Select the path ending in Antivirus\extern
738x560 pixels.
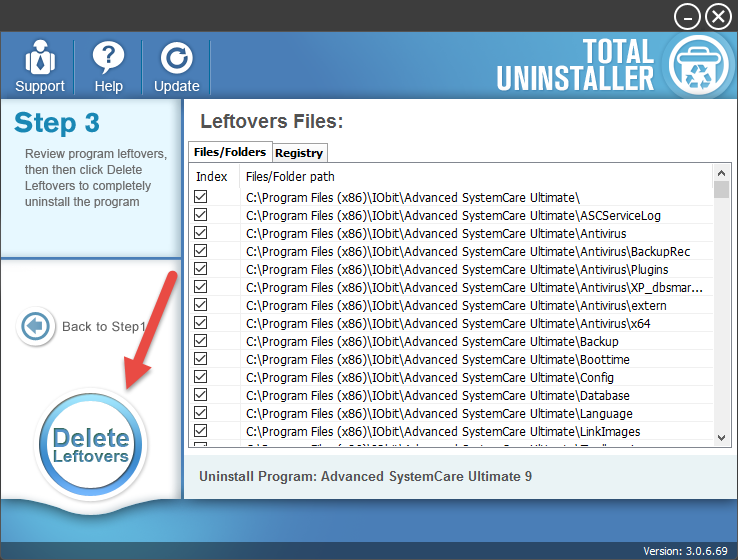[456, 306]
